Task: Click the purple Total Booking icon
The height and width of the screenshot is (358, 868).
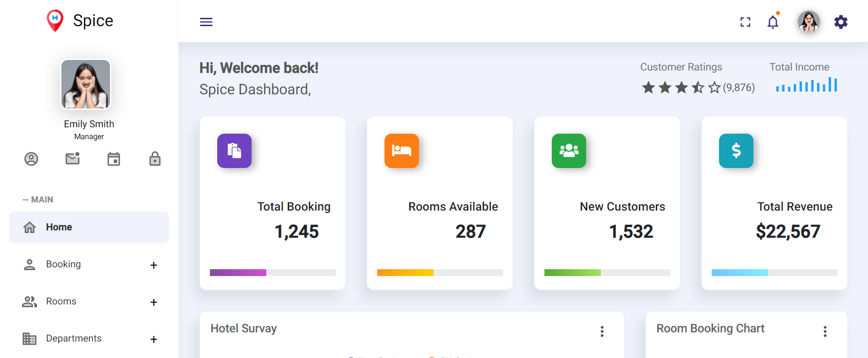Action: click(234, 151)
